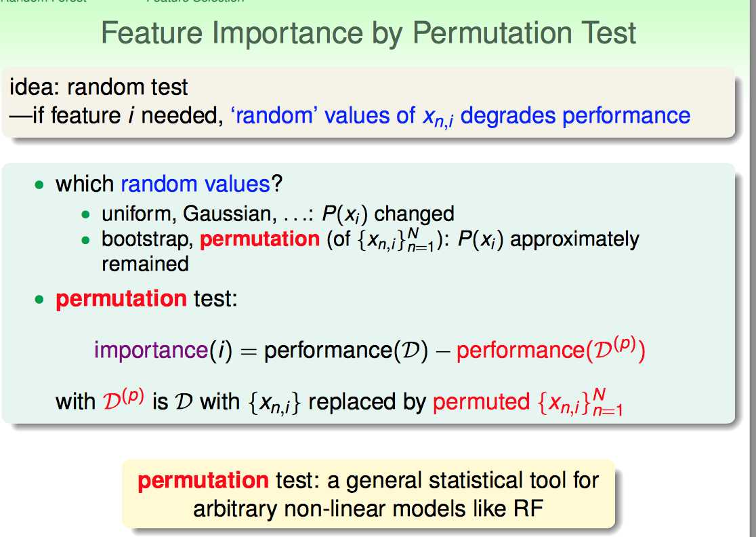Click the 'idea: random test' text line
The height and width of the screenshot is (537, 756).
pos(99,87)
